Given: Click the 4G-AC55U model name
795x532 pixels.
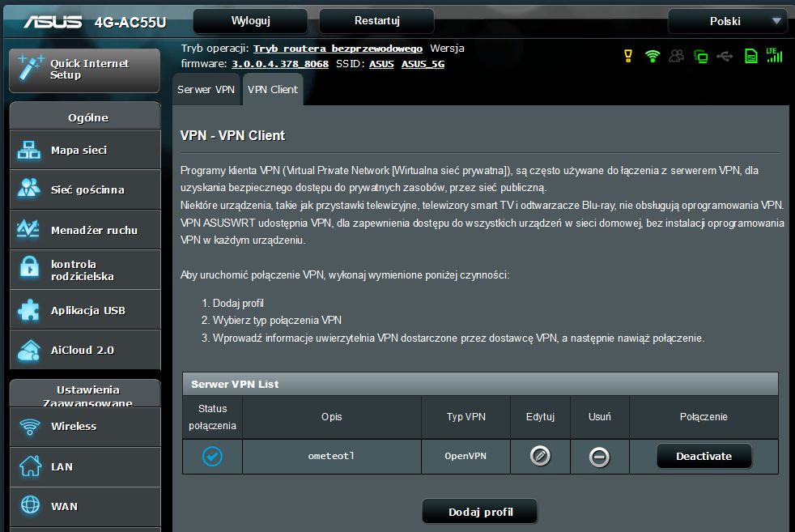Looking at the screenshot, I should click(130, 23).
